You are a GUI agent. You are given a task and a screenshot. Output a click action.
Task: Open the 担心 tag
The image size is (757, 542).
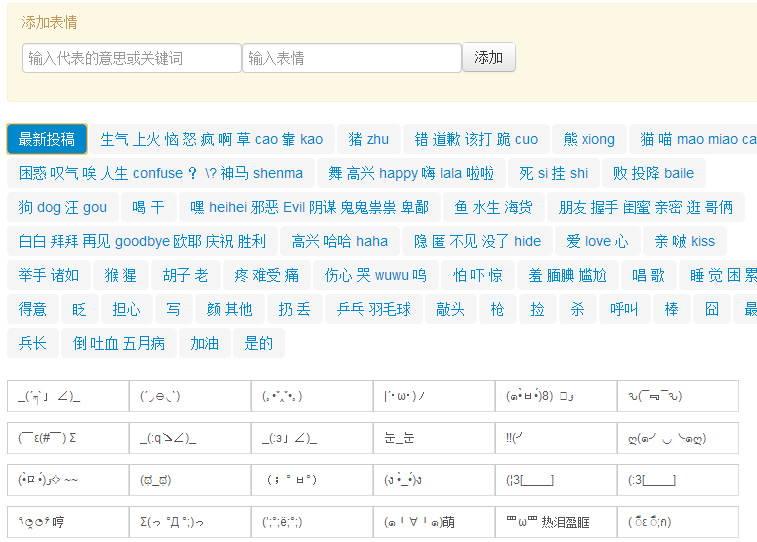(x=126, y=309)
